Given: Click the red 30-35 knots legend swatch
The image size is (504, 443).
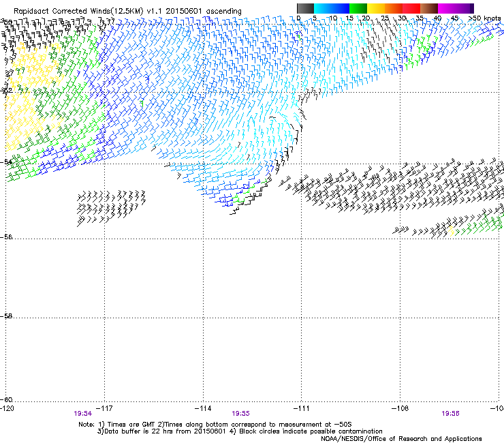Looking at the screenshot, I should (411, 8).
